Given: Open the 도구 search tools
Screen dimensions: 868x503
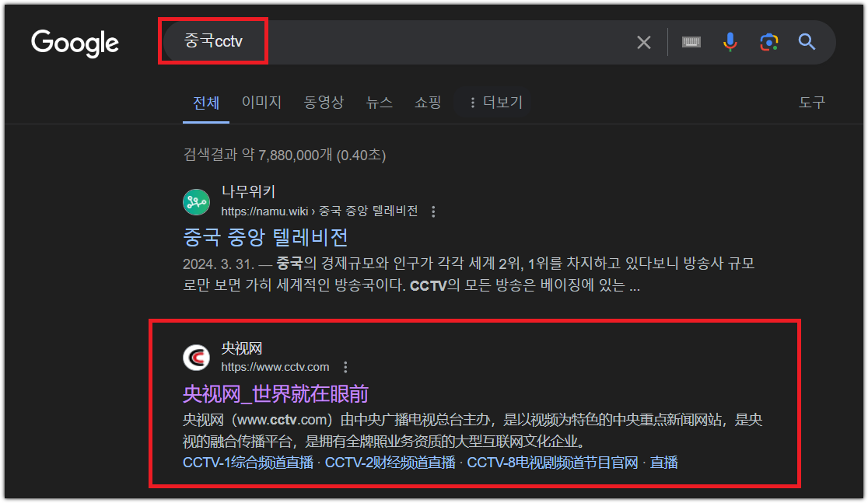Looking at the screenshot, I should pyautogui.click(x=811, y=102).
